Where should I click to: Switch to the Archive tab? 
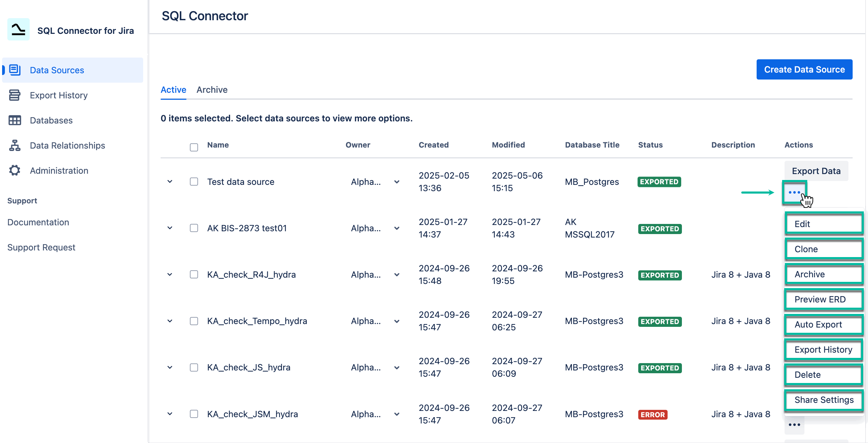(x=212, y=90)
